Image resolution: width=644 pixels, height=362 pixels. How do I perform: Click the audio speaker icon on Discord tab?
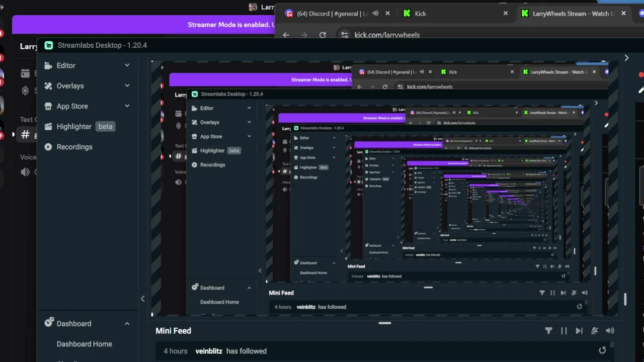click(375, 14)
